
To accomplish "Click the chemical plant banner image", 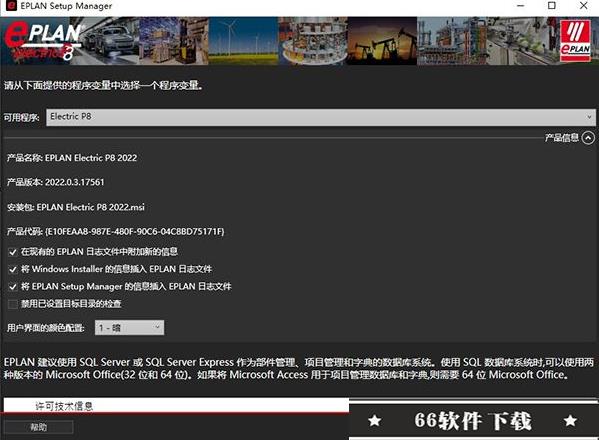I will (x=452, y=40).
